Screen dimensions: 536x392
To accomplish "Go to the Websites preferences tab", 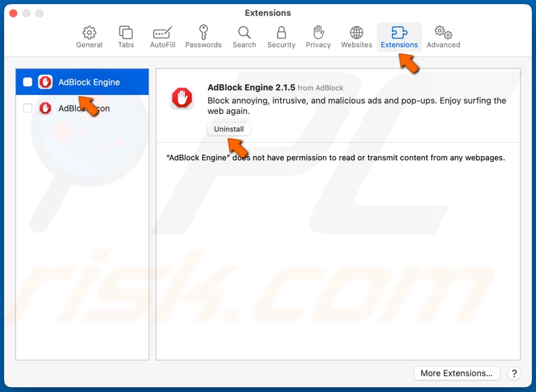I will coord(356,37).
